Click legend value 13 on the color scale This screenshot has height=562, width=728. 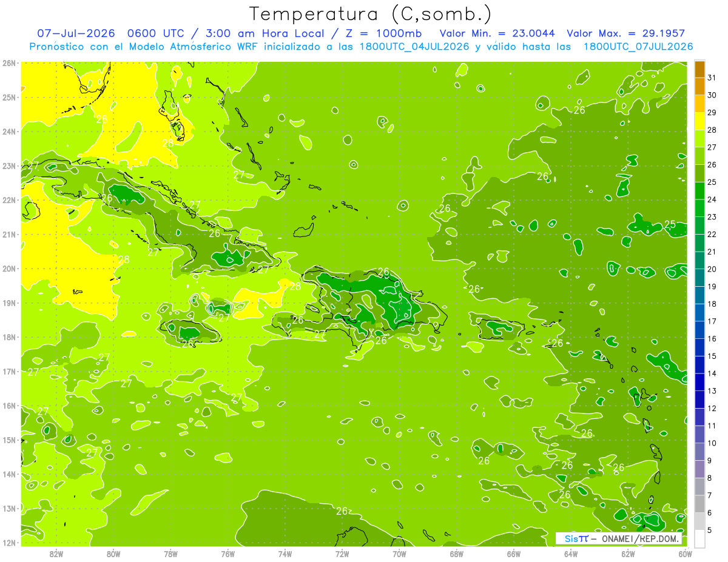pyautogui.click(x=712, y=390)
